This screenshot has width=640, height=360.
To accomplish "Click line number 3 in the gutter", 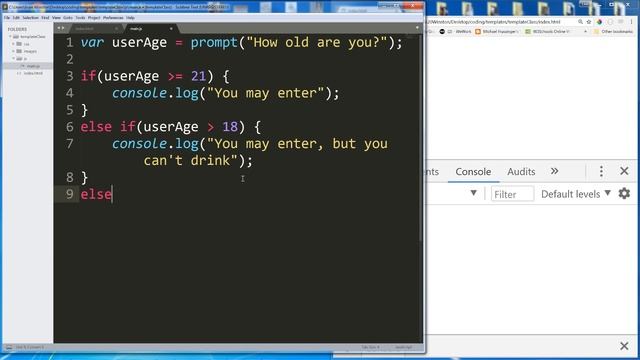I will click(70, 76).
